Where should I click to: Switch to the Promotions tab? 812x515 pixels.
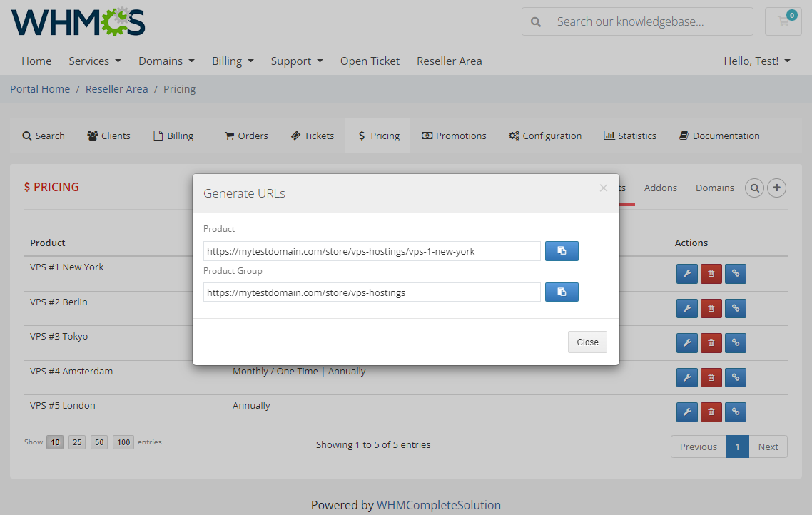click(454, 136)
